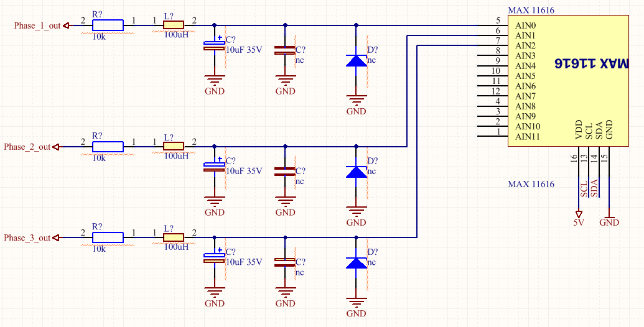Click the AIN11 pin label
The image size is (644, 327).
tap(528, 137)
